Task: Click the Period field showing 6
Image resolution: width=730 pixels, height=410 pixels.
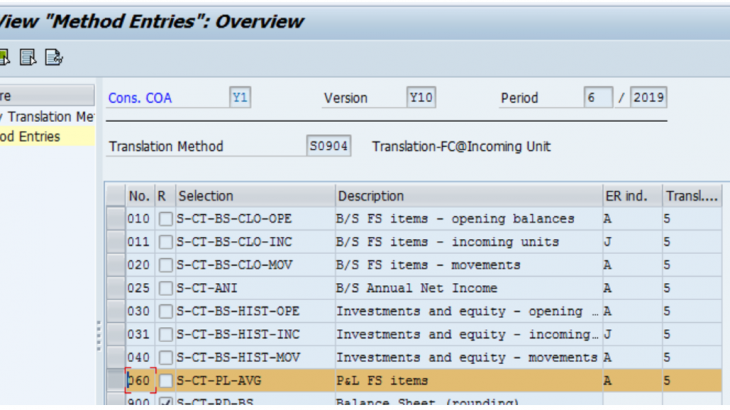Action: pos(598,98)
